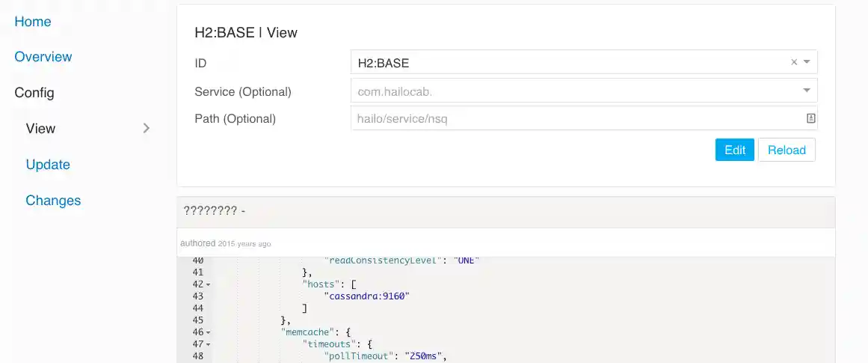Screen dimensions: 868x363
Task: Click into the Service combo box field
Action: (x=568, y=91)
